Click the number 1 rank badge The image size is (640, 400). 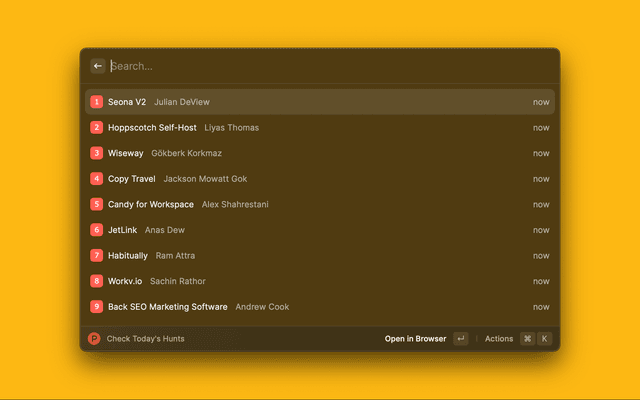pos(96,102)
